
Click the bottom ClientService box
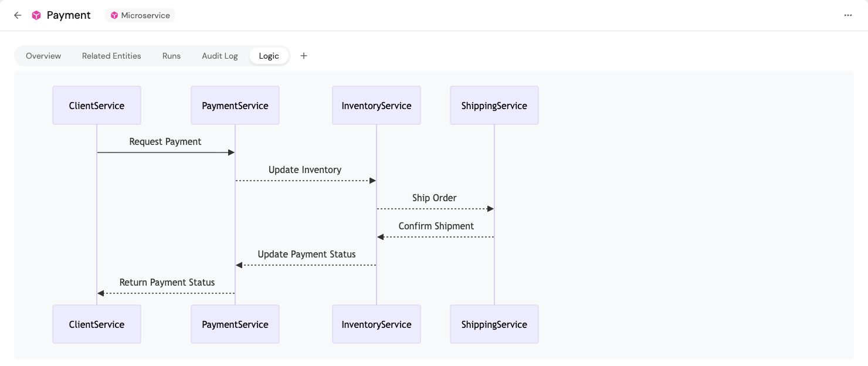[97, 324]
